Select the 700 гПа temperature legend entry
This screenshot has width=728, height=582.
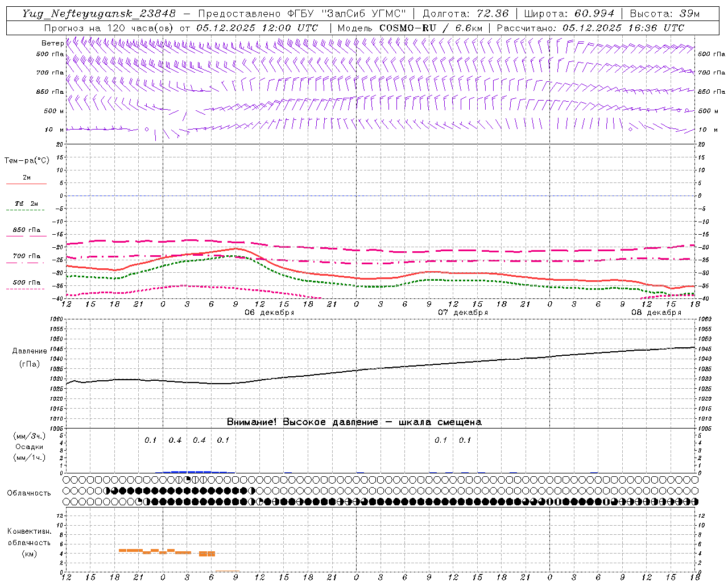26,257
